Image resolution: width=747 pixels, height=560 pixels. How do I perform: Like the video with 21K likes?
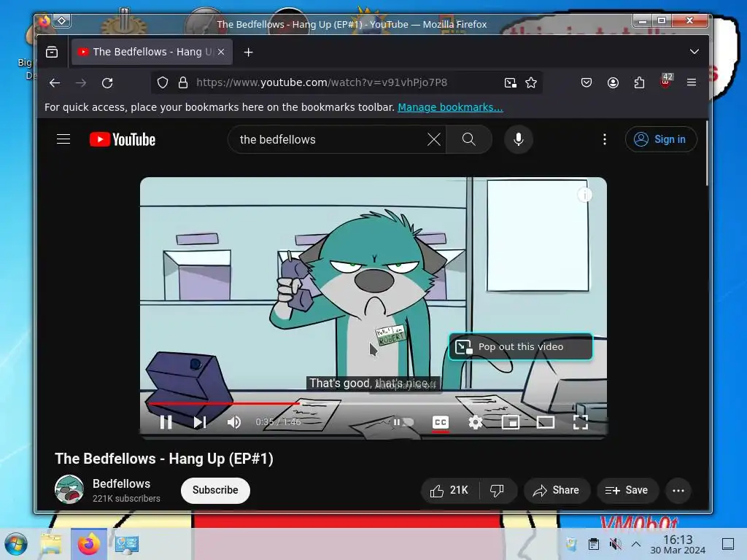tap(449, 491)
